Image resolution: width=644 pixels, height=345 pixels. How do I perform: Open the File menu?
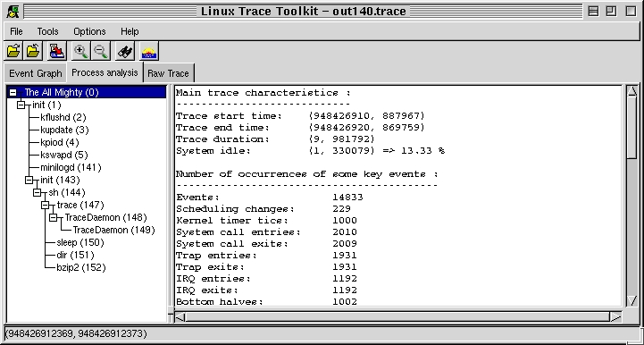tap(16, 31)
